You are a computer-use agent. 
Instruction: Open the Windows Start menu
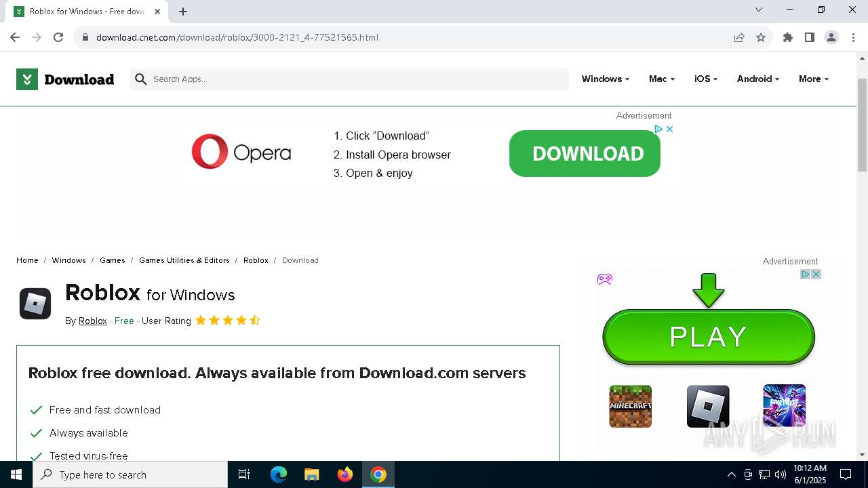[x=16, y=474]
